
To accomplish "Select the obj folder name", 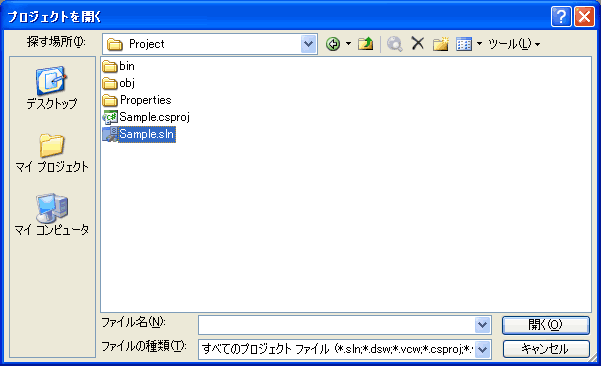I will tap(127, 83).
